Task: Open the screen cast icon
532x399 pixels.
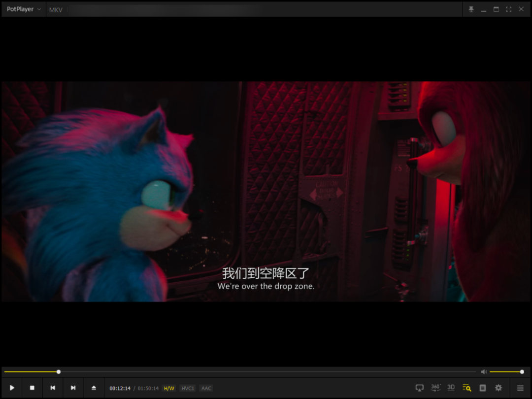Action: pyautogui.click(x=419, y=388)
